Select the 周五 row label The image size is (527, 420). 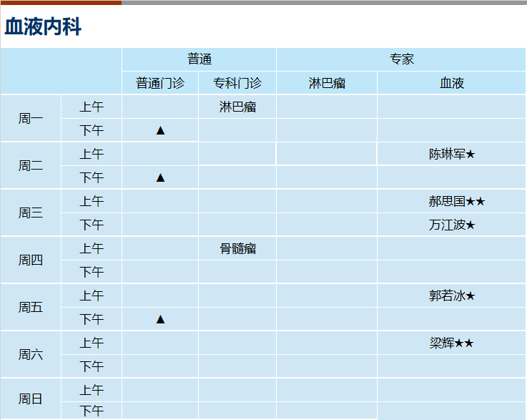coord(31,308)
